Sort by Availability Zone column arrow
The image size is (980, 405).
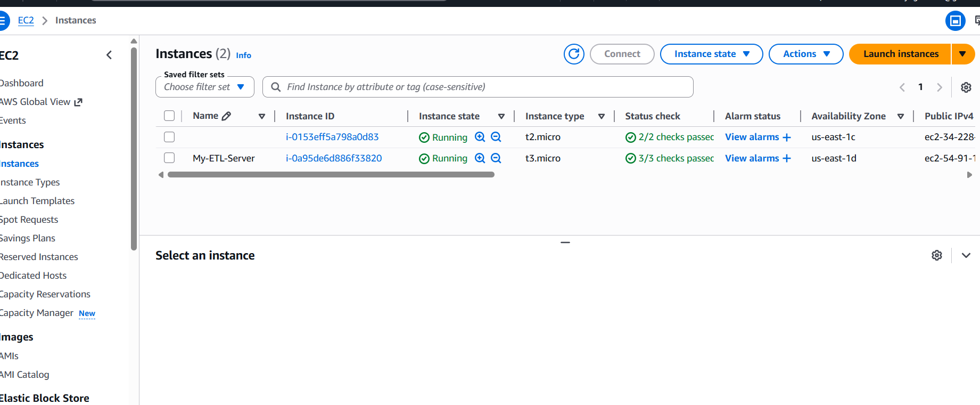click(901, 116)
